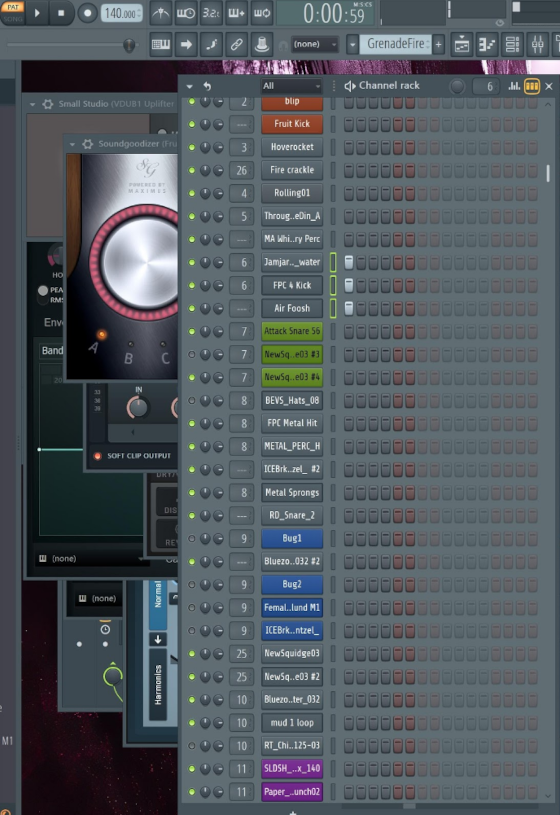Toggle the 3.2.1 countdown before recording

click(x=211, y=13)
